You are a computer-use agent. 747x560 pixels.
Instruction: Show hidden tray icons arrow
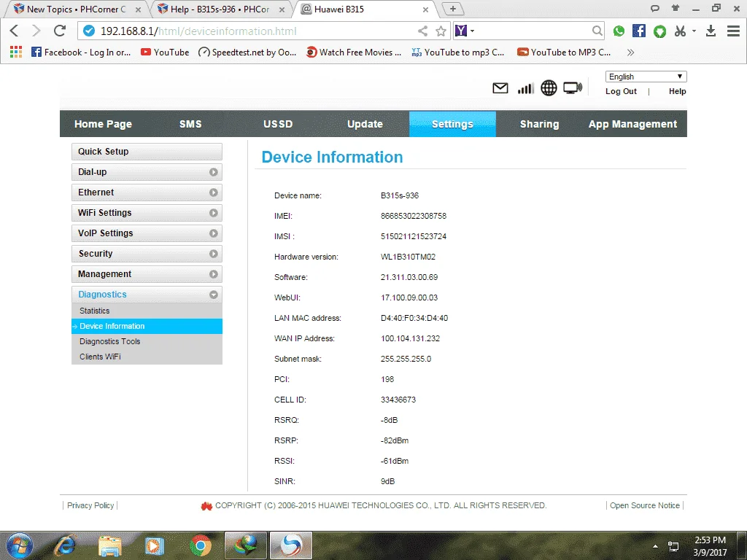(x=655, y=546)
